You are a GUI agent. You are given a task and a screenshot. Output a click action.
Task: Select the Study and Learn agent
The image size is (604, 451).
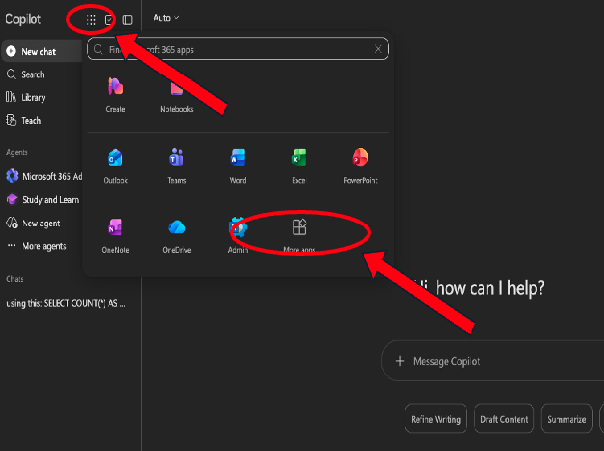(x=43, y=200)
